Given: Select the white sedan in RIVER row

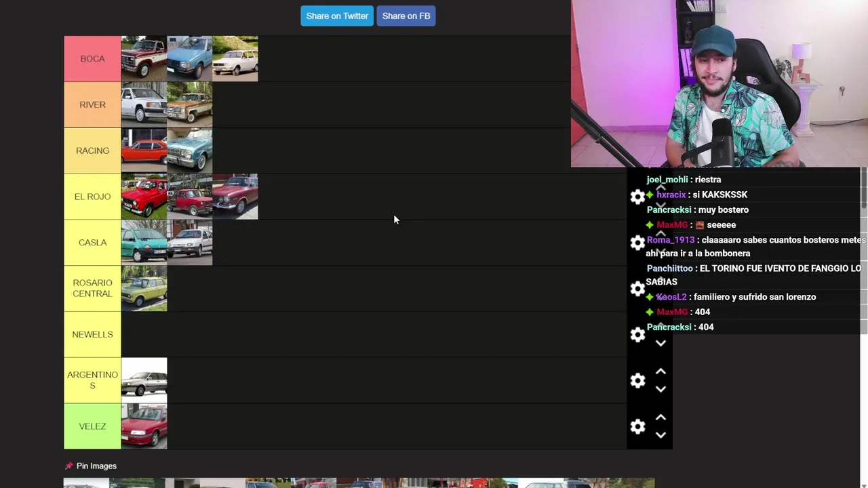Looking at the screenshot, I should pyautogui.click(x=144, y=104).
